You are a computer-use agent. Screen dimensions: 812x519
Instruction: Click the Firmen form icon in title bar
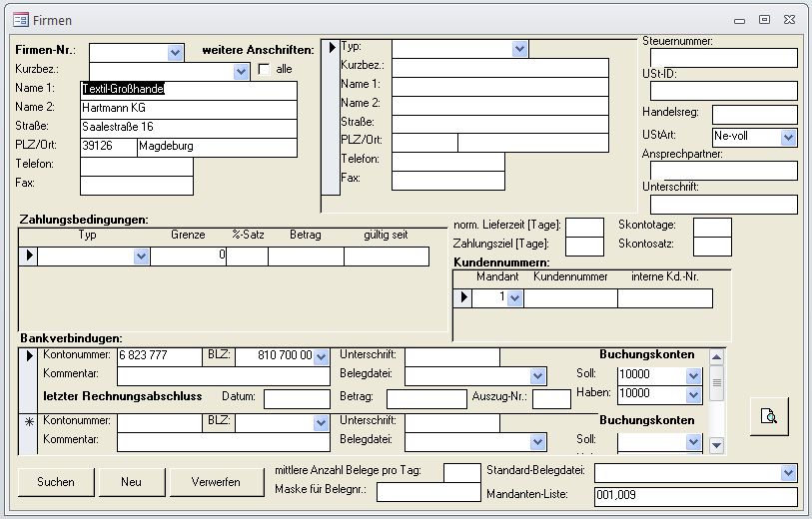[21, 20]
